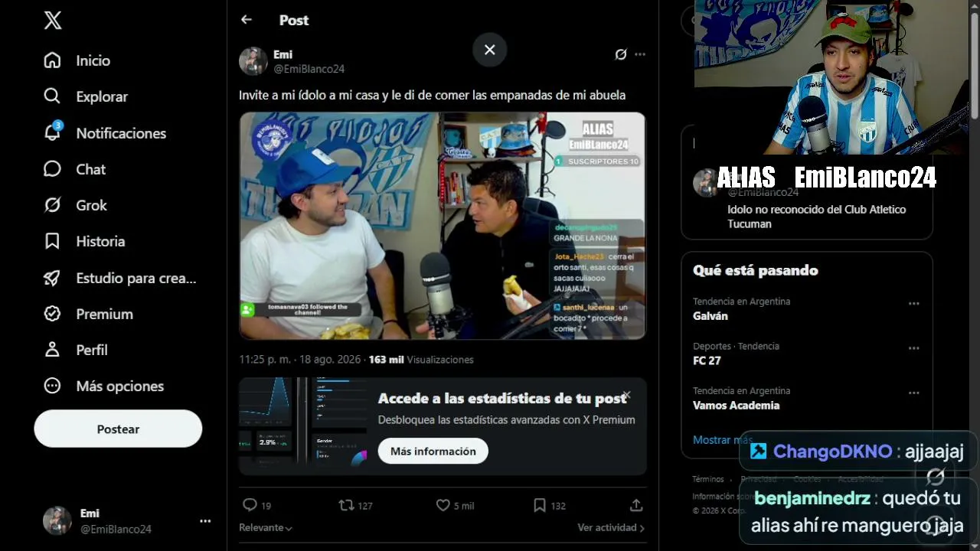Open account menu dots beside Emi profile
980x551 pixels.
tap(205, 521)
